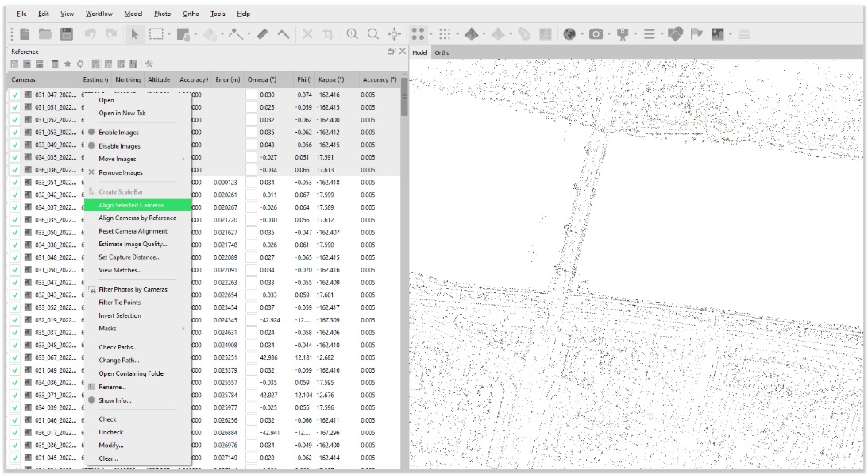Click the Zoom Out magnifier icon
This screenshot has height=475, width=868.
click(x=373, y=36)
